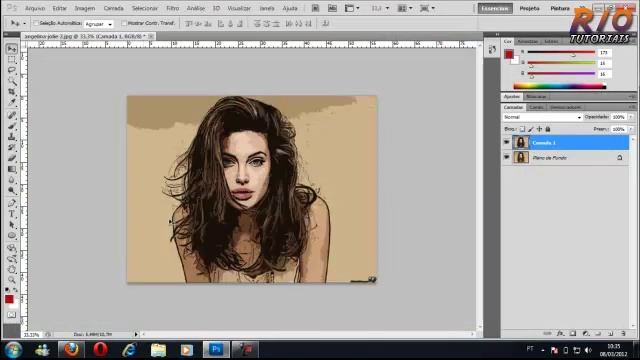Image resolution: width=640 pixels, height=360 pixels.
Task: Open the Opacidade slider arrow
Action: [x=631, y=117]
